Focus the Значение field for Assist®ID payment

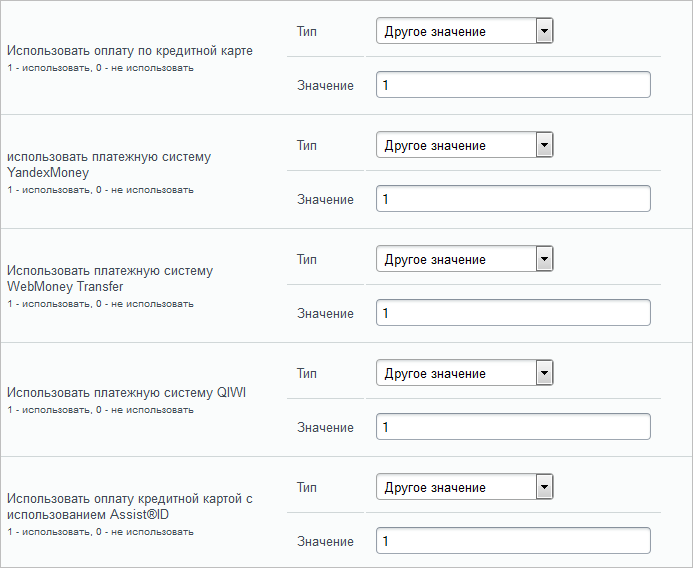[513, 541]
